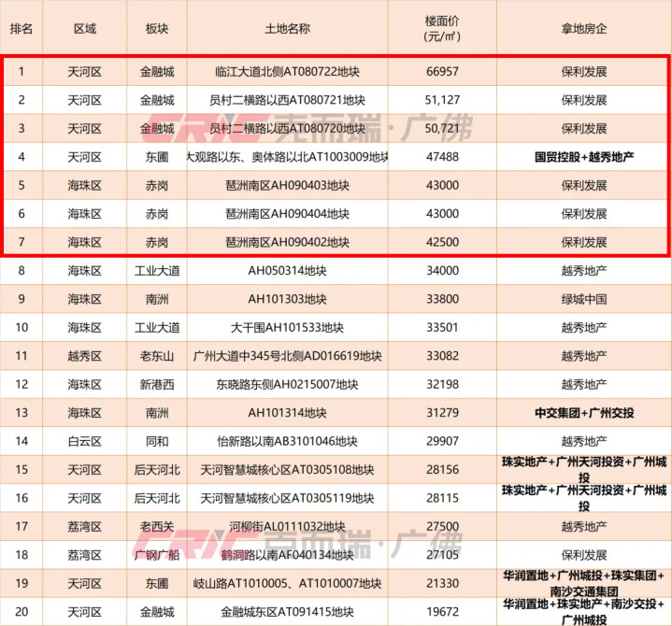
Task: Select the cell 琶洲南区AH090404地块
Action: [287, 214]
